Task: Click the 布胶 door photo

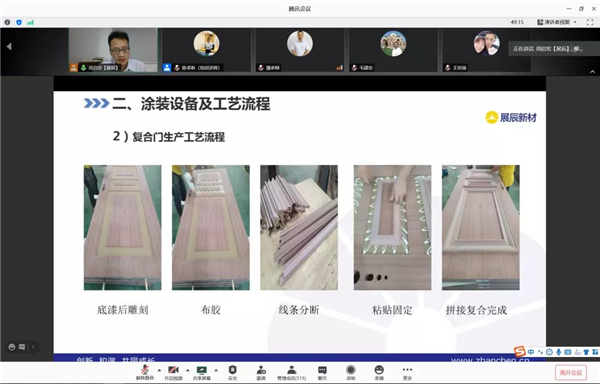Action: 211,227
